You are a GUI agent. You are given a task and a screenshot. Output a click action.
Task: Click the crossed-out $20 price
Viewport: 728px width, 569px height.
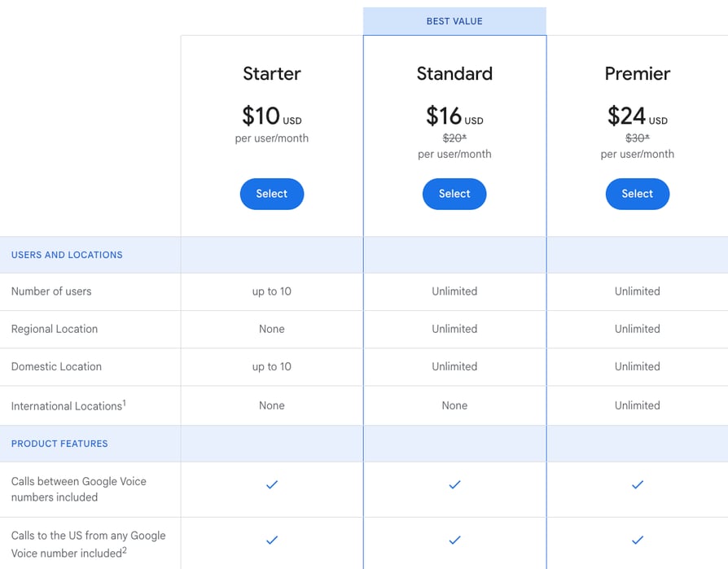pos(454,138)
